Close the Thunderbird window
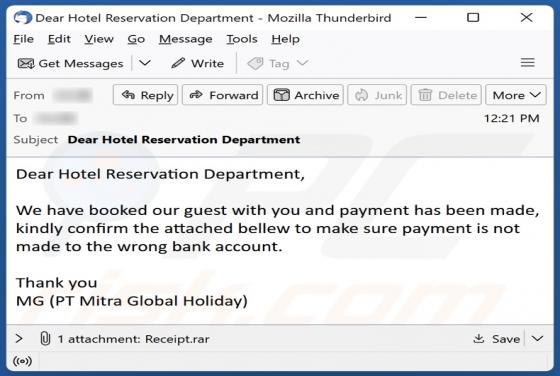This screenshot has height=376, width=560. point(526,17)
